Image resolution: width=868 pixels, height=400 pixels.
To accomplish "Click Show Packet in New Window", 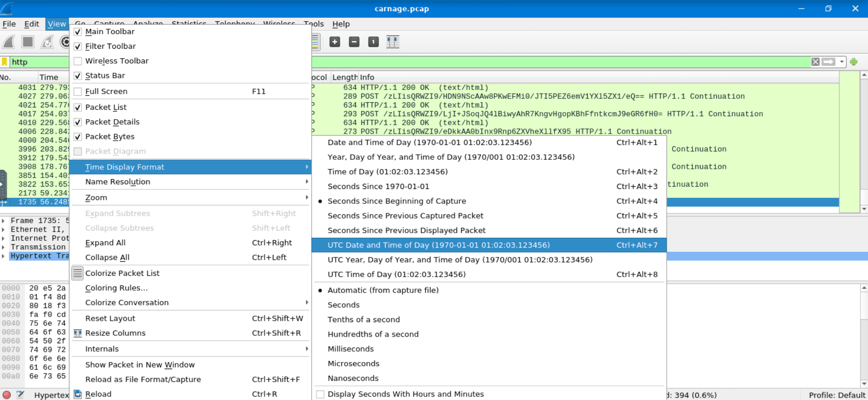I will click(190, 365).
